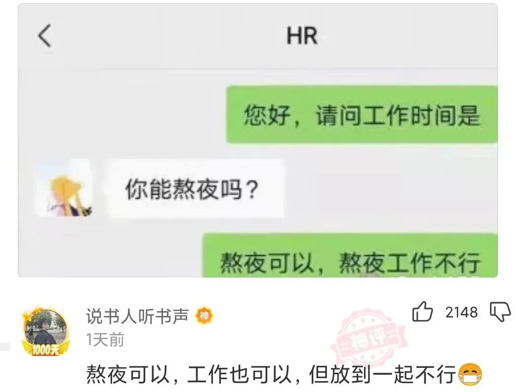Click the 1000天 ribbon badge on the avatar
Image resolution: width=532 pixels, height=392 pixels.
pyautogui.click(x=46, y=349)
